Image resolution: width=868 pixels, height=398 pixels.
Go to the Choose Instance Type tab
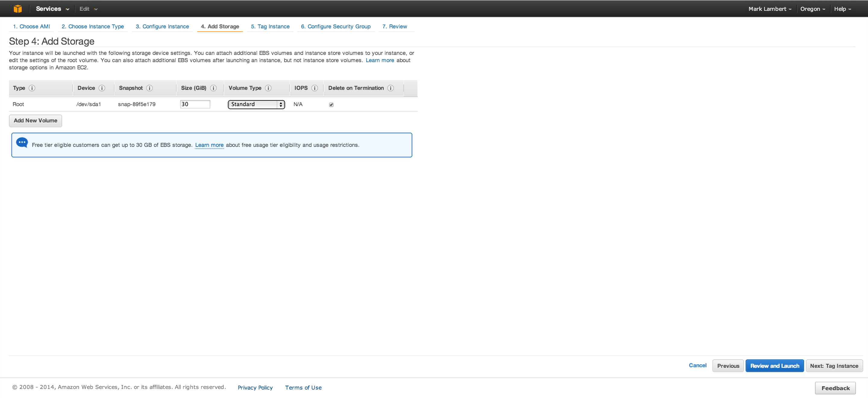pyautogui.click(x=93, y=26)
